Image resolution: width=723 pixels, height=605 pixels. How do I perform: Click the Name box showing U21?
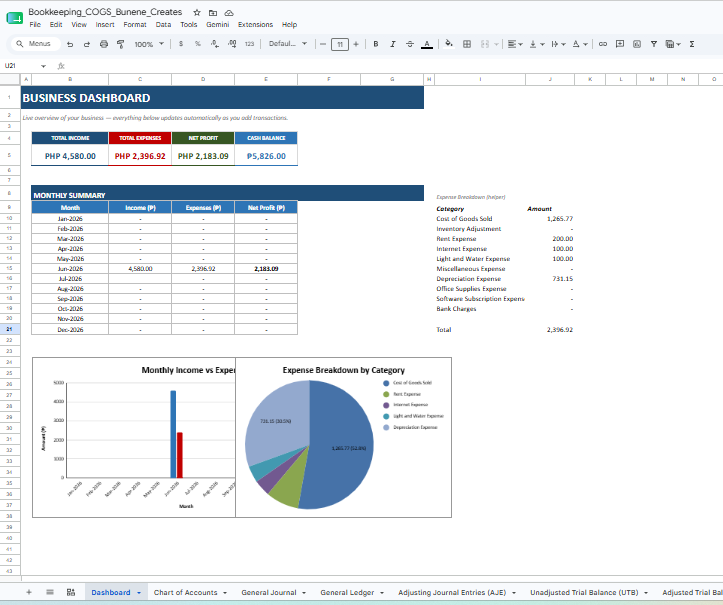[20, 66]
